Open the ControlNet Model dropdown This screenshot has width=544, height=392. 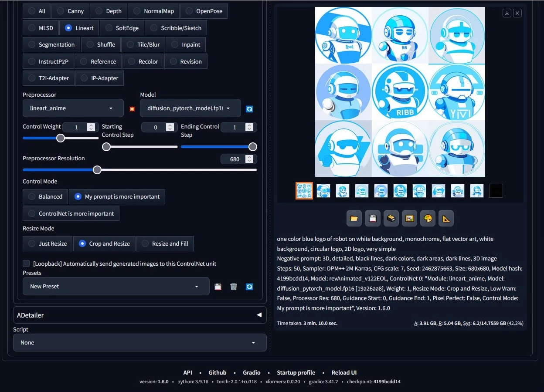[190, 108]
